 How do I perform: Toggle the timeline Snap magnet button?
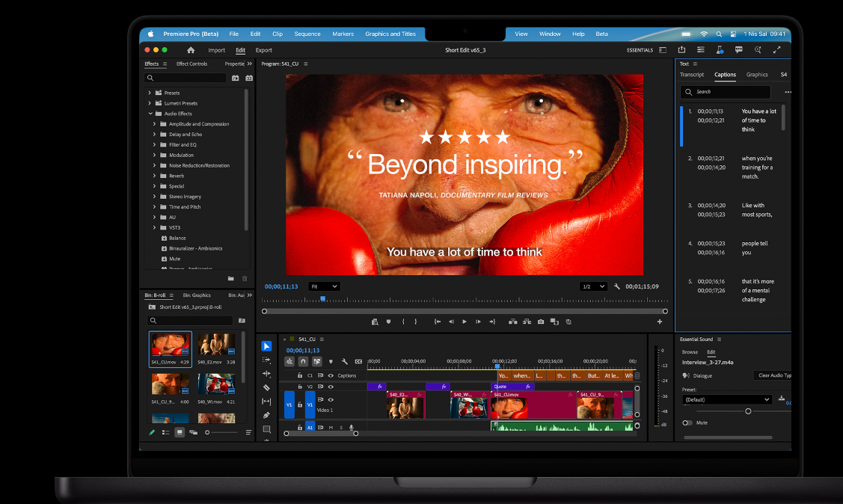coord(303,361)
